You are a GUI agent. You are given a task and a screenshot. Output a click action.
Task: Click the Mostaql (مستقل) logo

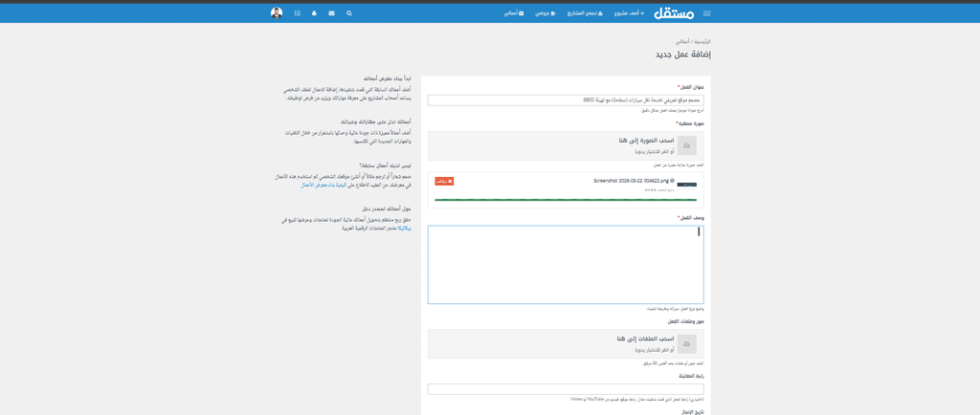(674, 13)
